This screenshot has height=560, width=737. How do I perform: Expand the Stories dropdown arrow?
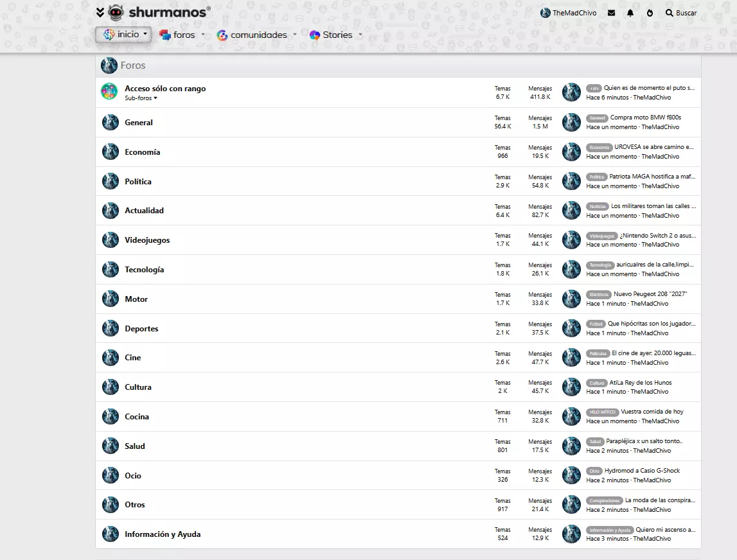(x=360, y=35)
